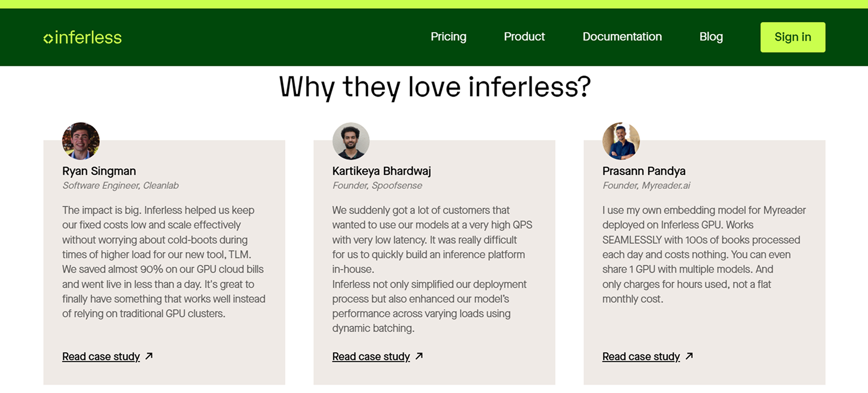Click the arrow icon beside Prasann Pandya's case study link
Image resolution: width=868 pixels, height=393 pixels.
pos(689,356)
